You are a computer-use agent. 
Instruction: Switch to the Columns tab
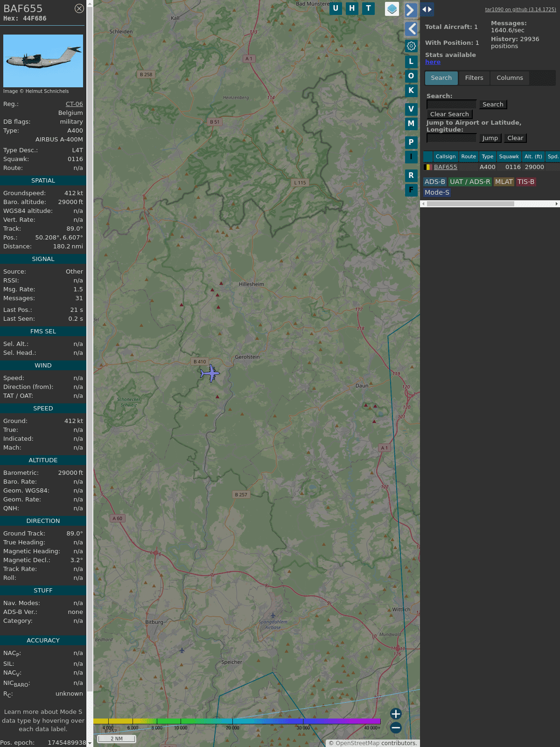pyautogui.click(x=510, y=78)
